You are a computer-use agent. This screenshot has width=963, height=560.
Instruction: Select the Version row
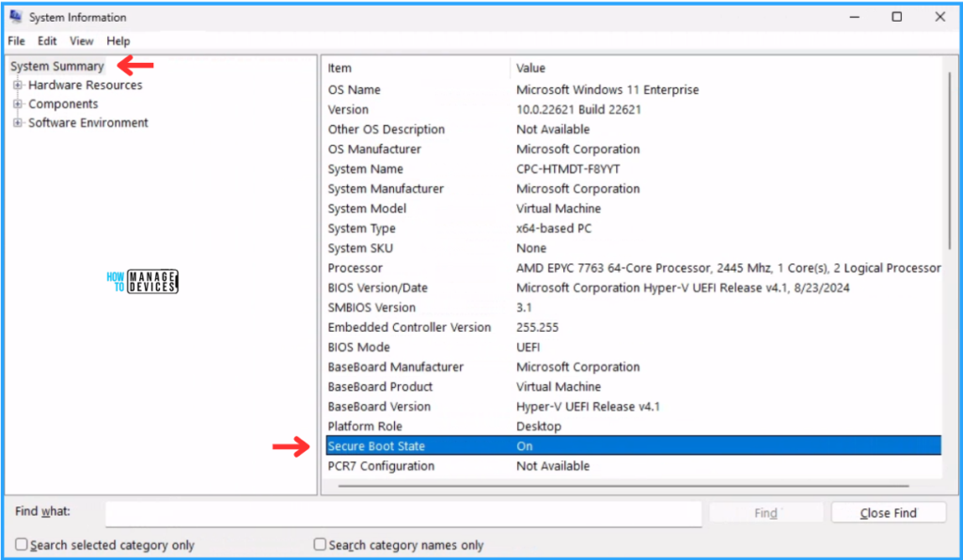[x=633, y=110]
